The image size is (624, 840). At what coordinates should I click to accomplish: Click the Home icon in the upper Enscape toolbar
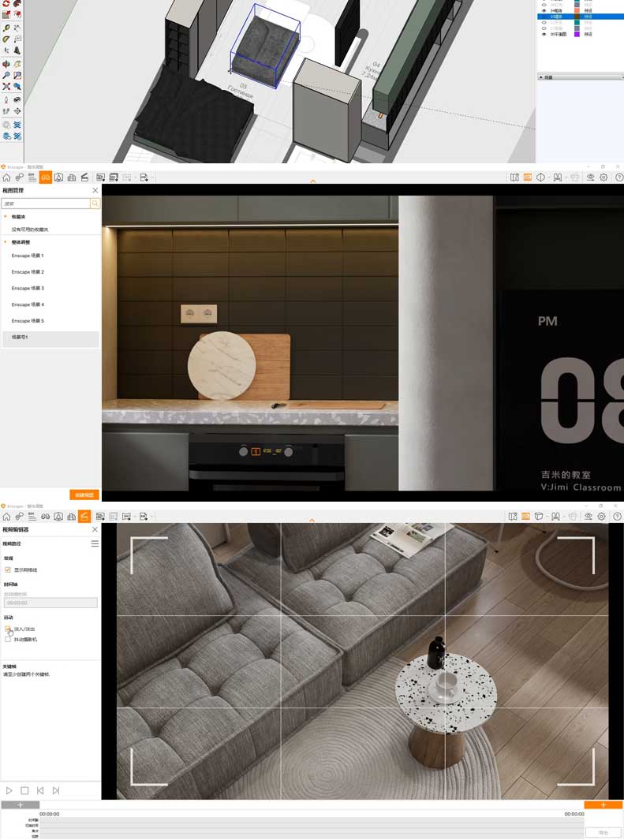[x=6, y=177]
